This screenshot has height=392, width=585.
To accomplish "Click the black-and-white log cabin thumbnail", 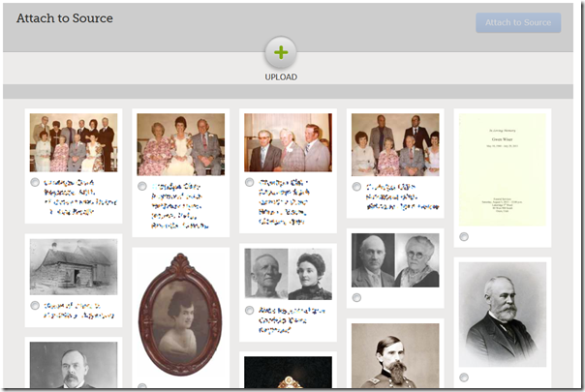I will click(73, 267).
